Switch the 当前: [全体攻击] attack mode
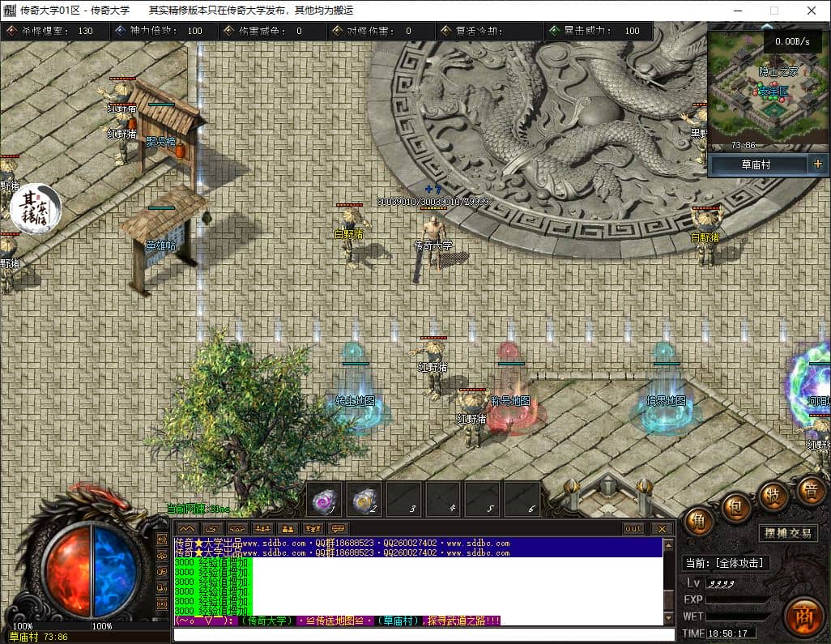831x644 pixels. click(x=724, y=563)
